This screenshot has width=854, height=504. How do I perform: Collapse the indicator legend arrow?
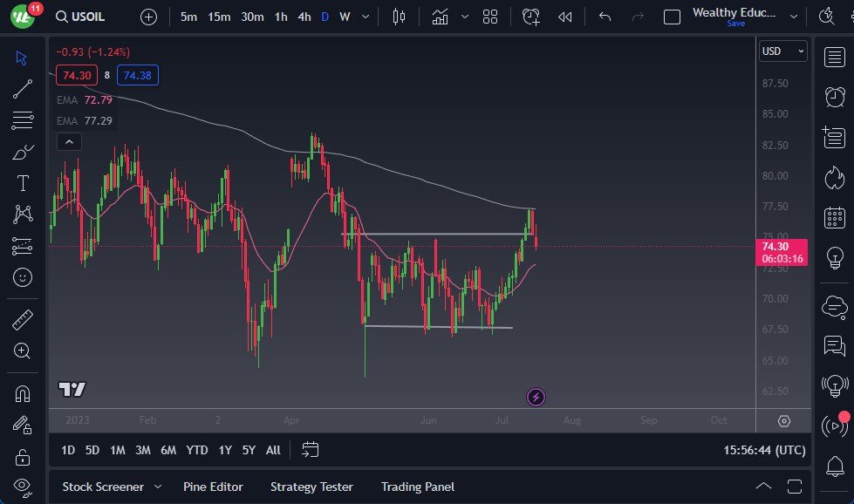click(69, 141)
